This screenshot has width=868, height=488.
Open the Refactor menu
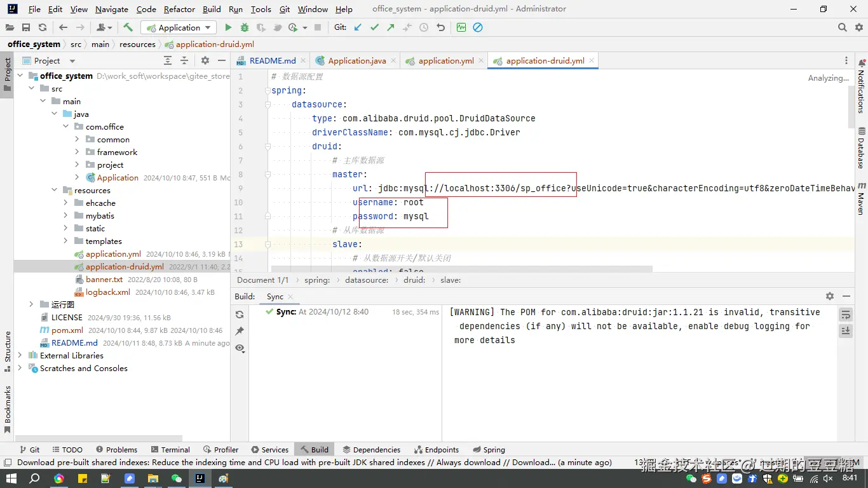click(179, 9)
